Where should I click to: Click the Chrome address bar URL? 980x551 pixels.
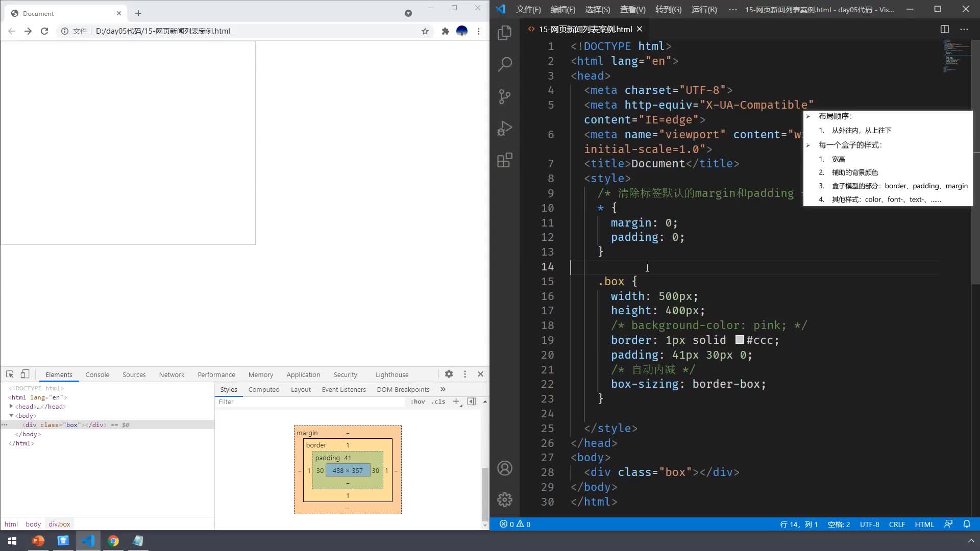pyautogui.click(x=163, y=31)
